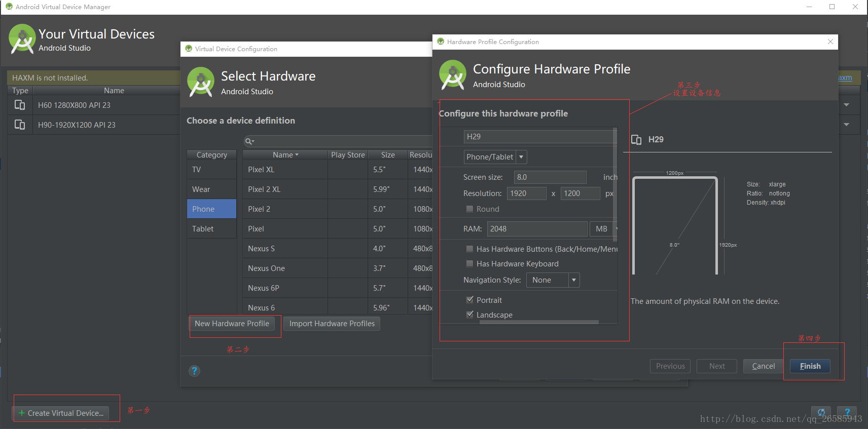Click the device preview thumbnail outline
This screenshot has height=429, width=868.
point(675,225)
